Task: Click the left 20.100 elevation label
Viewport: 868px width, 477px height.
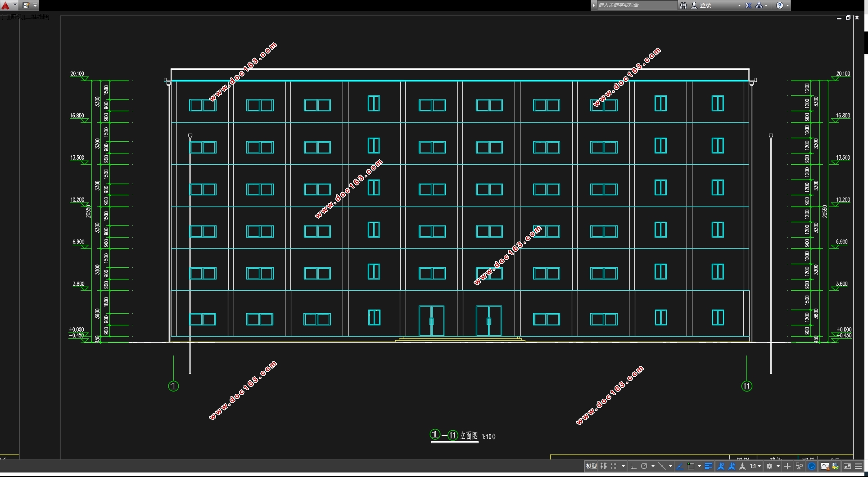Action: [77, 74]
